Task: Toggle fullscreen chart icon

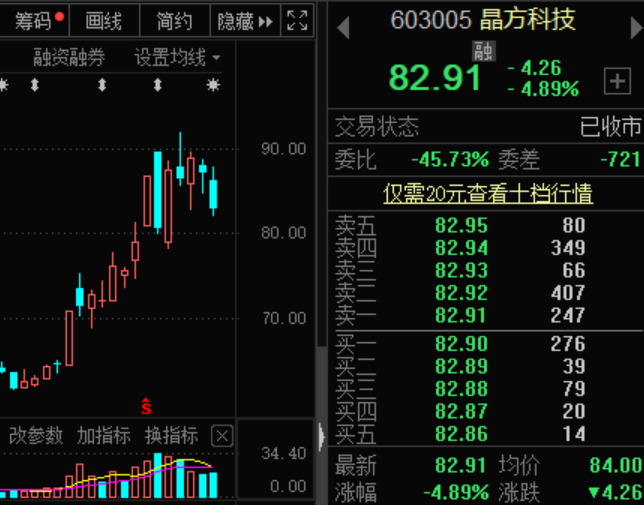Action: point(297,21)
